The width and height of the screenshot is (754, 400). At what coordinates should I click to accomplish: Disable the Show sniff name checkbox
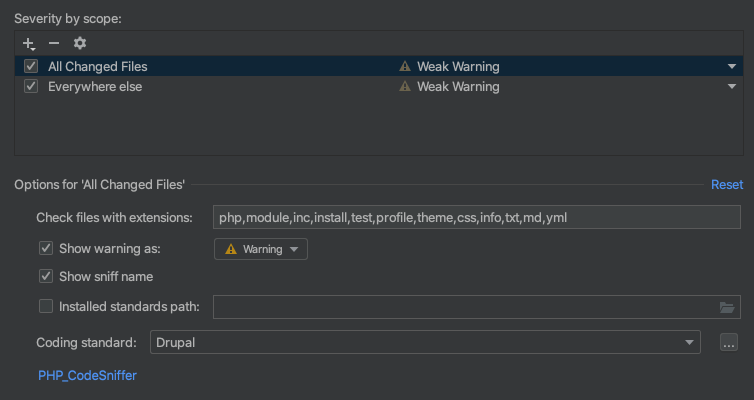click(45, 277)
